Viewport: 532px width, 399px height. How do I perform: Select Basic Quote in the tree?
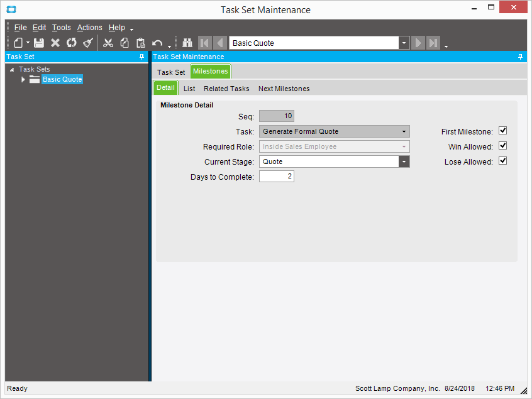62,79
